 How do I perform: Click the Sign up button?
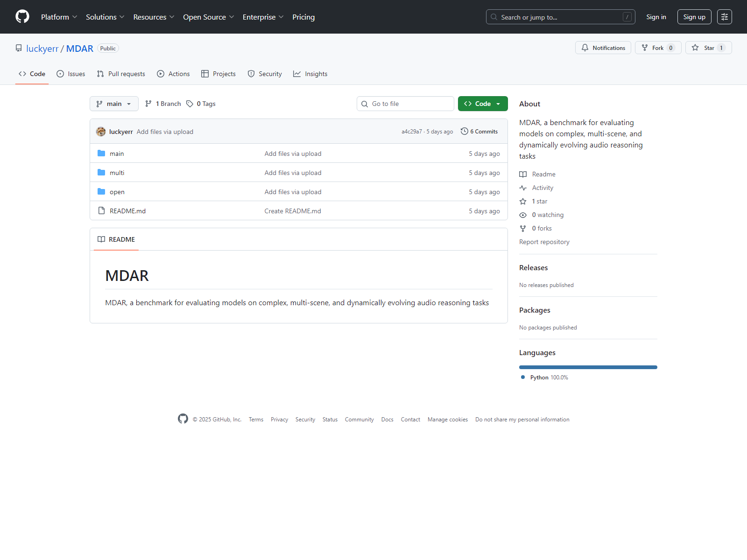click(x=694, y=17)
